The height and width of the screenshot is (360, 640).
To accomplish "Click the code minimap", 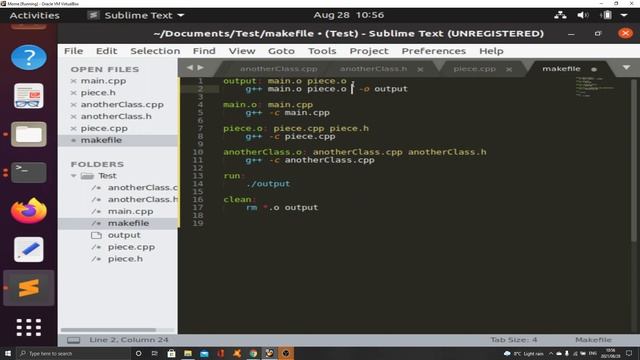I will [595, 87].
